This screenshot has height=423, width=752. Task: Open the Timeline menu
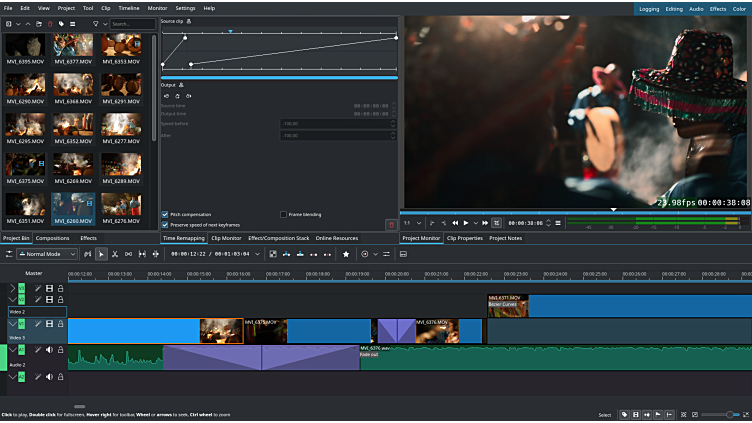pos(128,8)
